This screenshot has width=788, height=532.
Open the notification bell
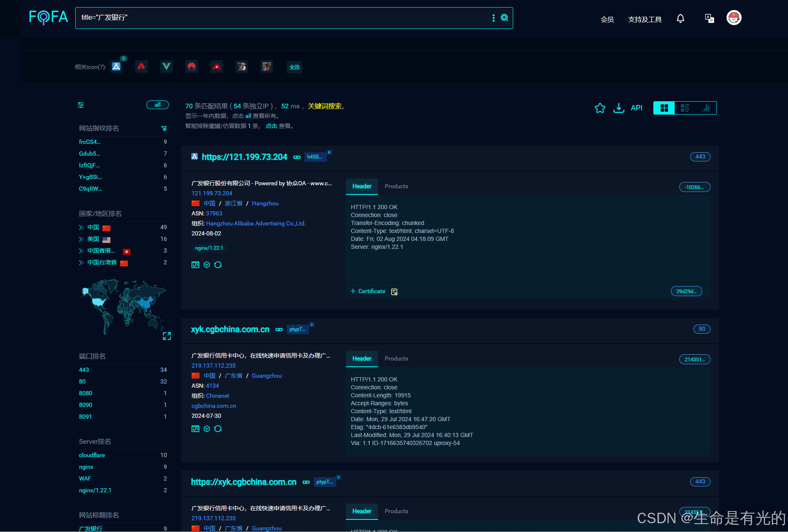(x=681, y=18)
